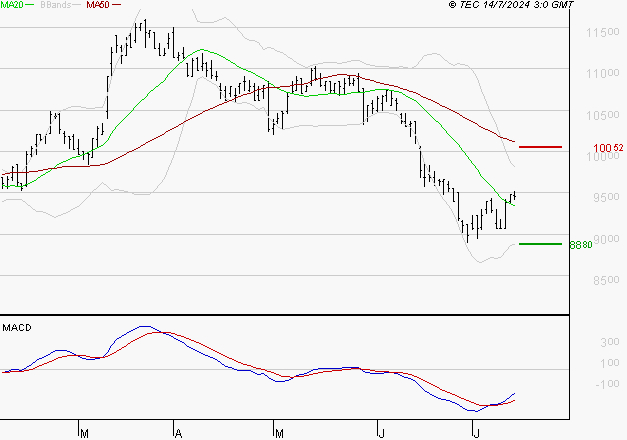
Task: Click the J month label for July
Action: (476, 434)
